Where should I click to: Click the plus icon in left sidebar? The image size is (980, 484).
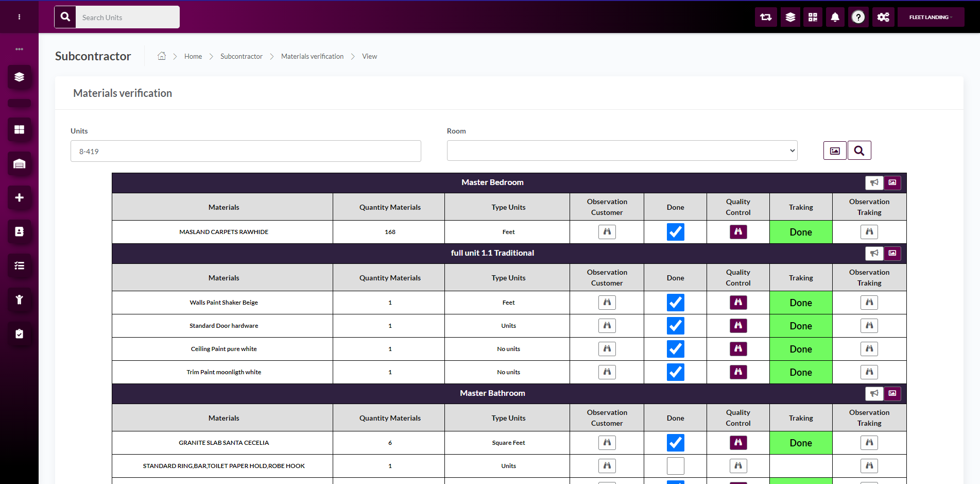pyautogui.click(x=19, y=197)
